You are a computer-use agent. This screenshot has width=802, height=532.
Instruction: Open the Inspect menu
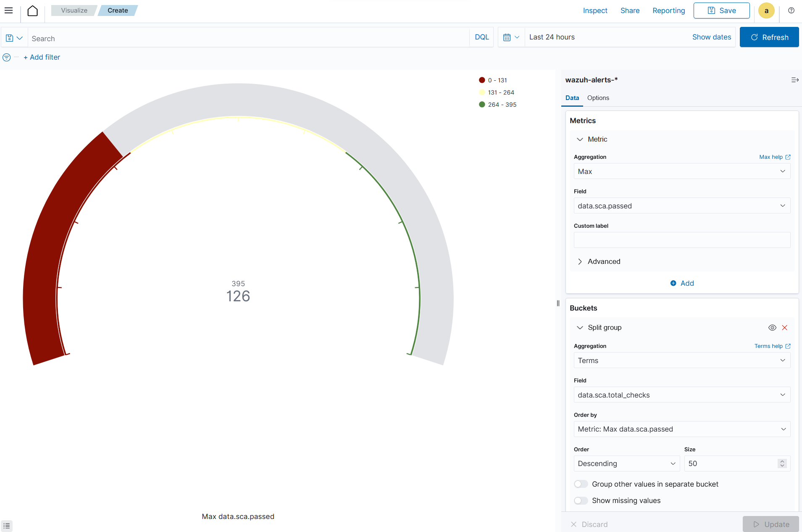coord(595,11)
